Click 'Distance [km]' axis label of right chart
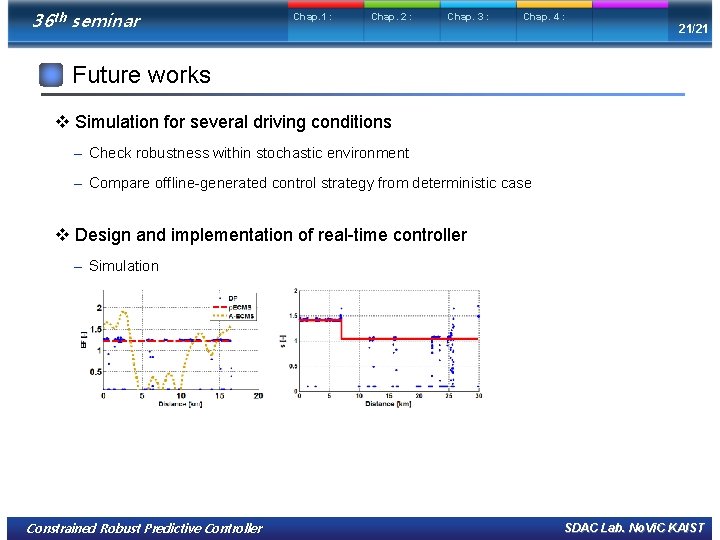The width and height of the screenshot is (720, 540). 388,404
